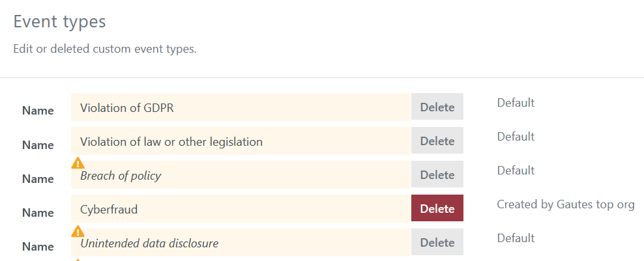Click the red Delete button for Cyberfraud
Screen dimensions: 644x261
click(x=437, y=208)
